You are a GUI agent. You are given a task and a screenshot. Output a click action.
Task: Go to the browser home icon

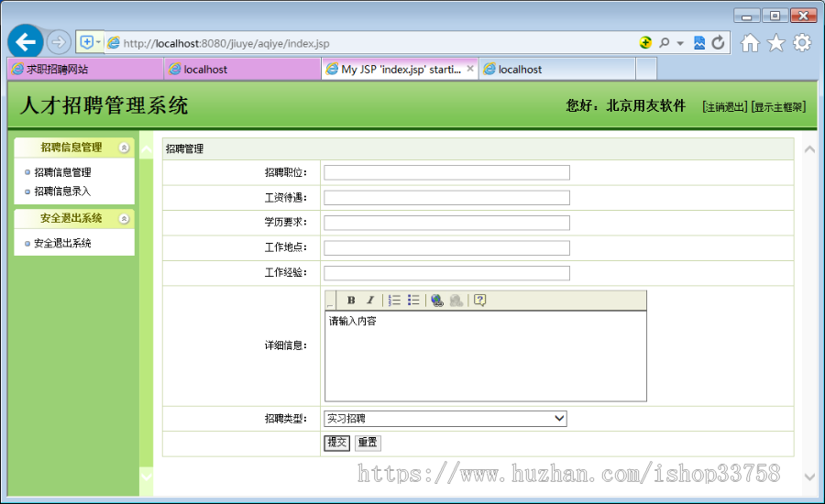click(x=750, y=43)
